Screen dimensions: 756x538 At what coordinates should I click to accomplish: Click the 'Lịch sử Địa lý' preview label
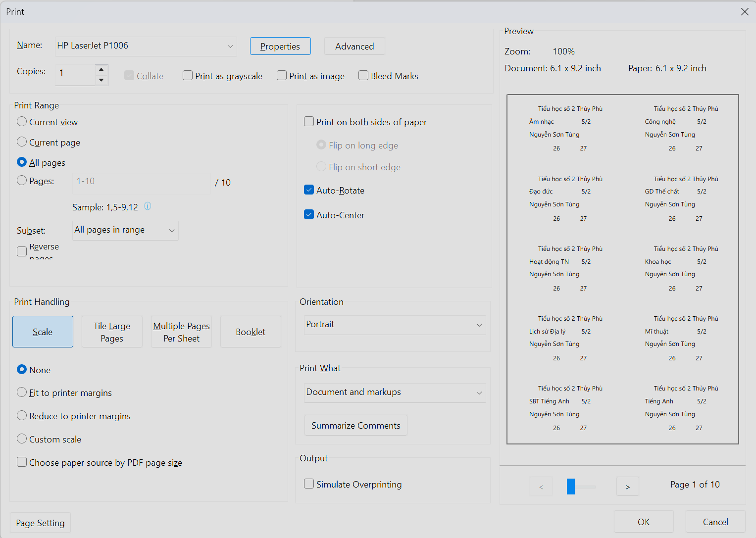[547, 332]
